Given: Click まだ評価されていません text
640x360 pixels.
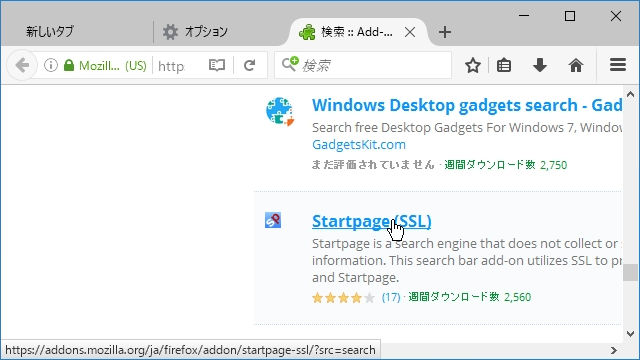Looking at the screenshot, I should coord(373,164).
